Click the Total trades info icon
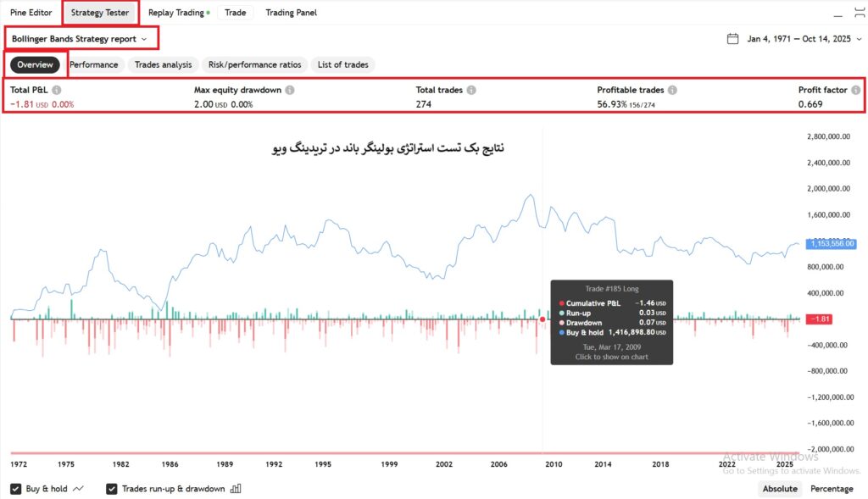Screen dimensions: 868x499 point(471,90)
